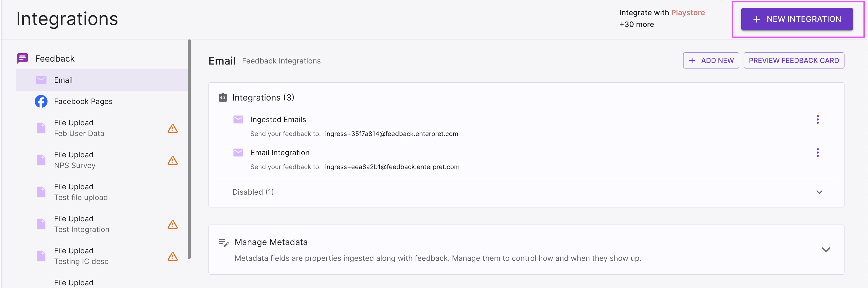This screenshot has width=868, height=288.
Task: Click the warning icon beside Test Integration
Action: pos(172,224)
